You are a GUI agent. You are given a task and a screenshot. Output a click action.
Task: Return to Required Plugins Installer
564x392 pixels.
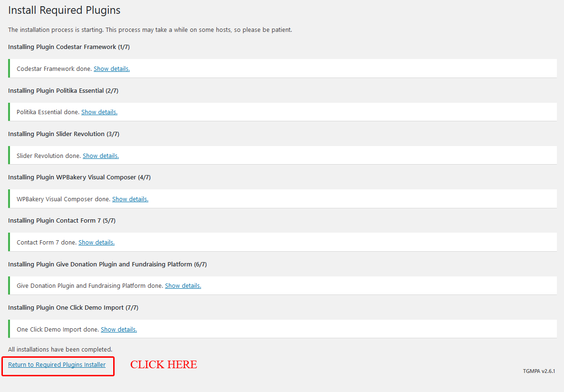57,364
